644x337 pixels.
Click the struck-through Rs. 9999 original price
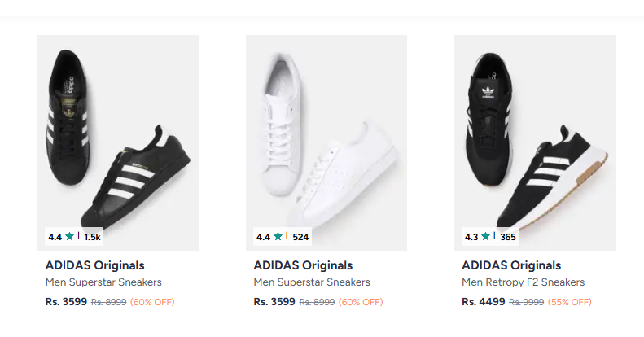pyautogui.click(x=527, y=302)
